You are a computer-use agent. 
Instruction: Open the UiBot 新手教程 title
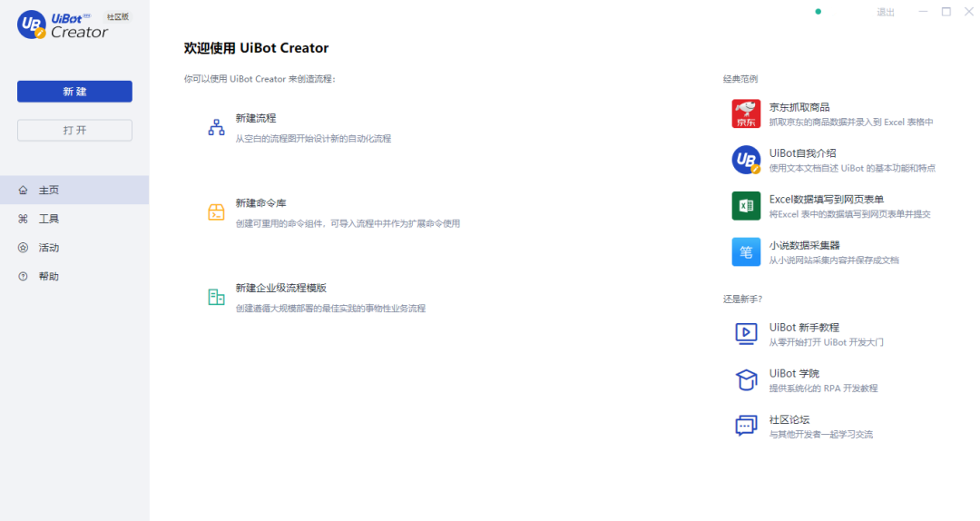point(804,327)
